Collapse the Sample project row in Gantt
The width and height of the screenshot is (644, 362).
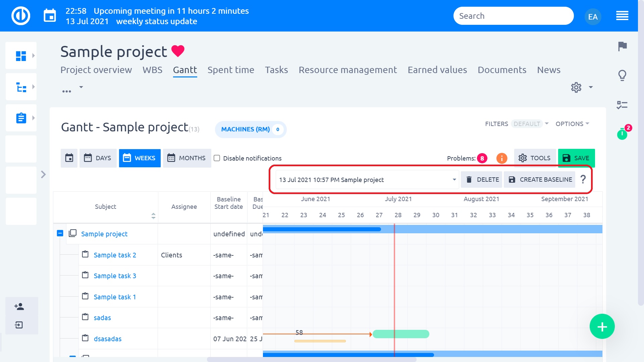pos(60,234)
